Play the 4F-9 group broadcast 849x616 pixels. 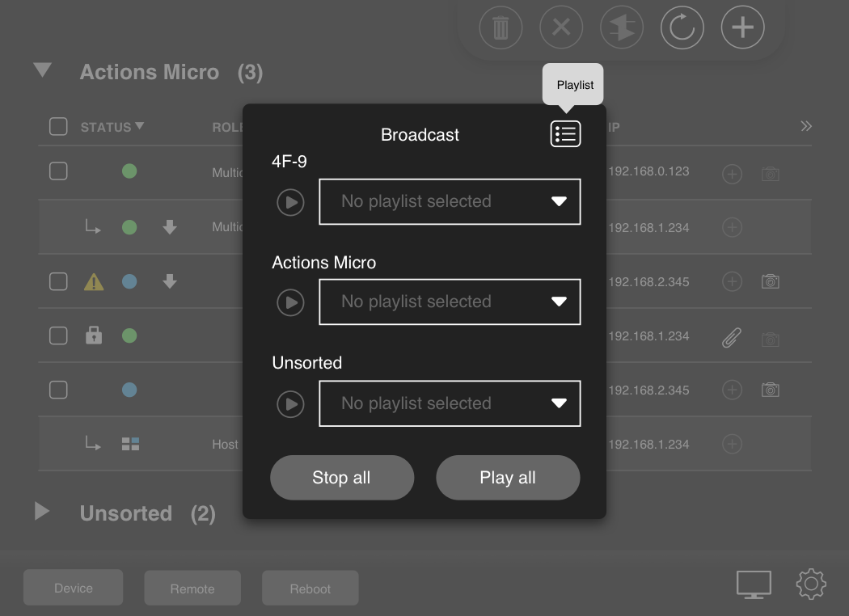tap(290, 202)
